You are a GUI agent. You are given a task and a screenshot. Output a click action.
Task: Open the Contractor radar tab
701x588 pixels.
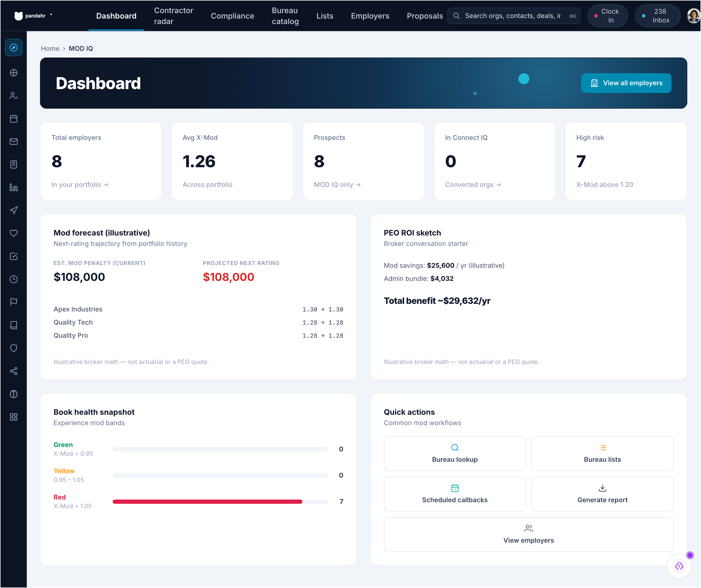(174, 16)
